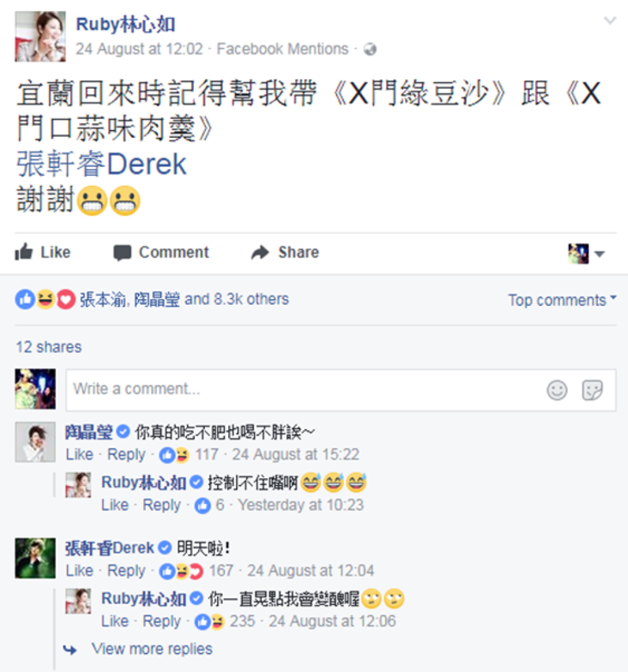Viewport: 628px width, 672px height.
Task: Open the Top comments sorting dropdown
Action: tap(562, 300)
